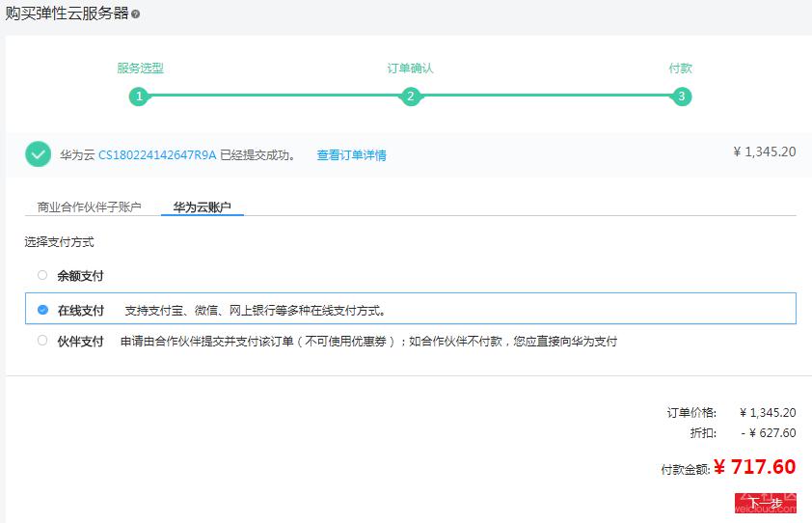Click the 订单确认 step label

pyautogui.click(x=410, y=68)
